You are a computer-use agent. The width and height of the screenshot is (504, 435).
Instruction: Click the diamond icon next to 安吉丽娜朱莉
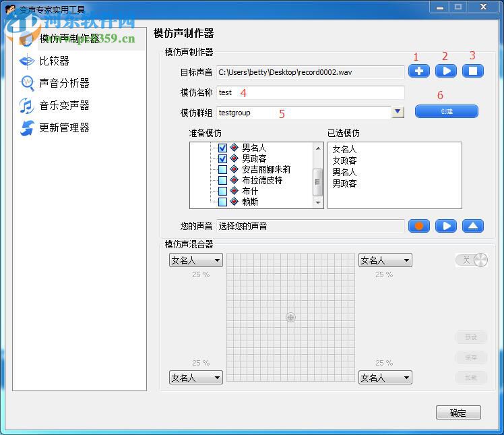pos(234,169)
